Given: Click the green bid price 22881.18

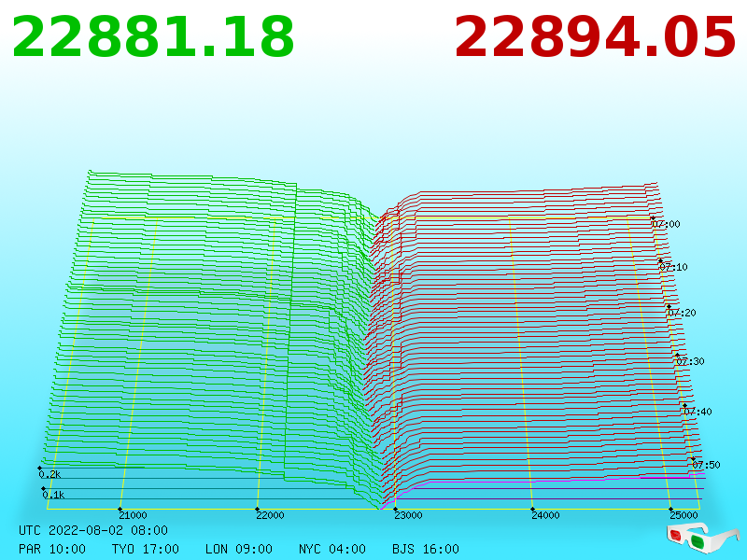Looking at the screenshot, I should 153,37.
